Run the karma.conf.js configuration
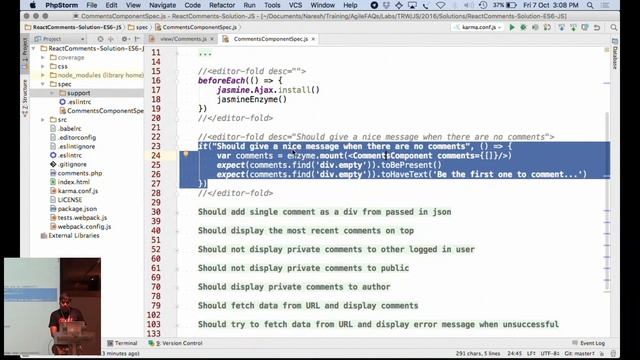 [x=512, y=27]
